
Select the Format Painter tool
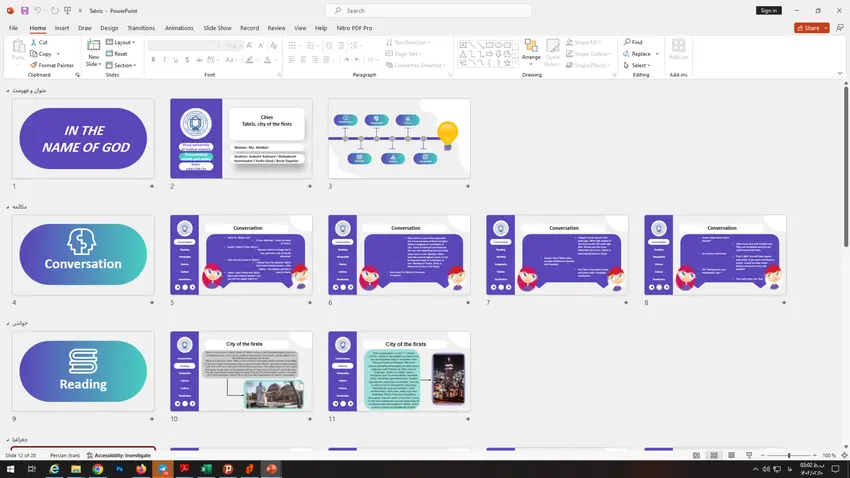click(52, 65)
